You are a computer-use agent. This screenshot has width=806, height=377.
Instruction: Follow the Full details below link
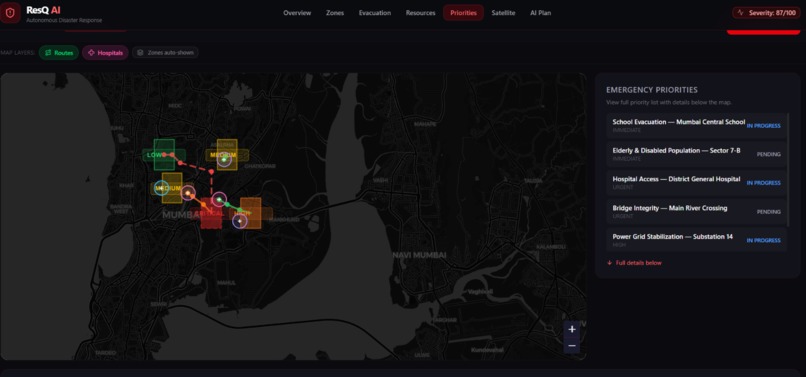point(634,263)
